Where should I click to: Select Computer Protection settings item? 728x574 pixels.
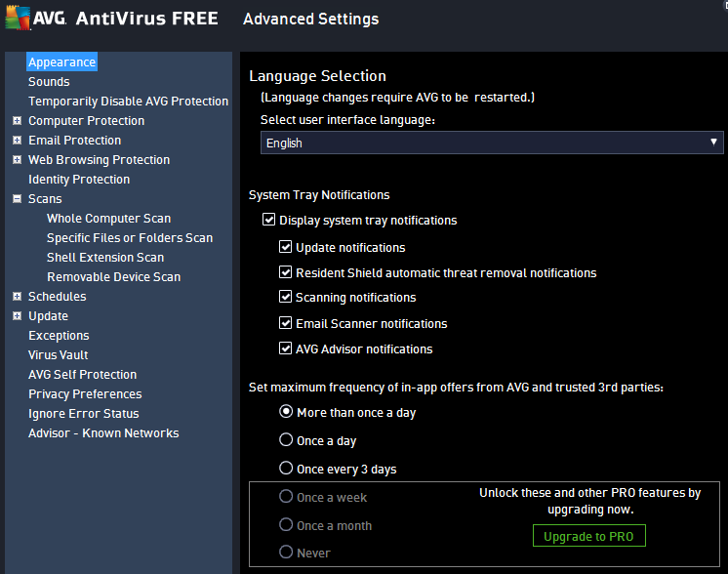86,121
